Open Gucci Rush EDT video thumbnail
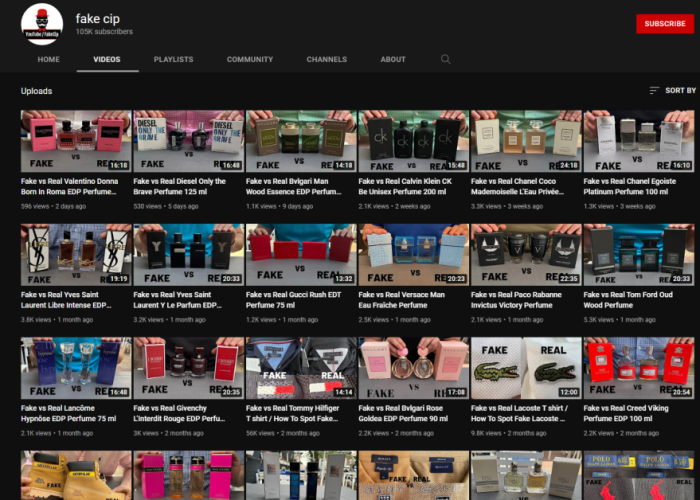The height and width of the screenshot is (500, 700). pyautogui.click(x=301, y=254)
